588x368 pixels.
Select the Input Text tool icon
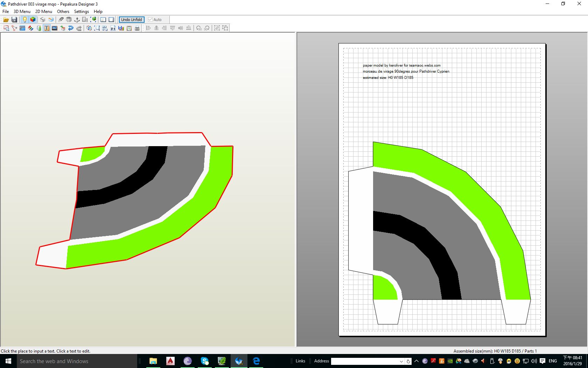point(47,28)
